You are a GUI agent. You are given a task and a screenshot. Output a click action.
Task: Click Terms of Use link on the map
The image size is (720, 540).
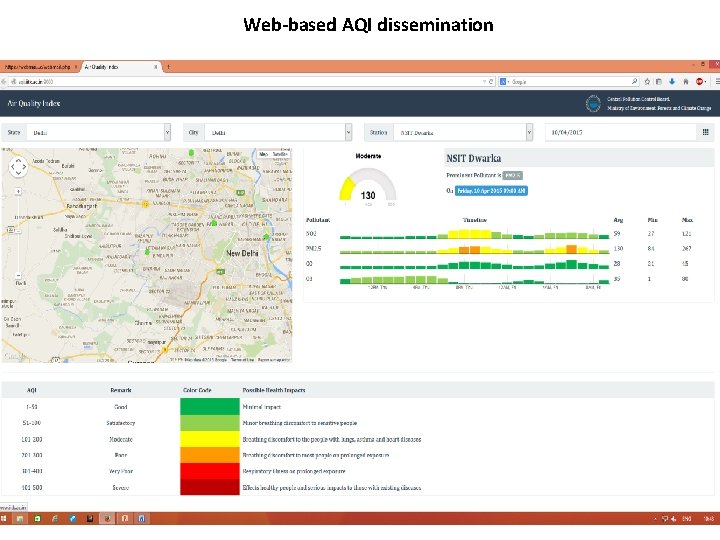[x=242, y=360]
